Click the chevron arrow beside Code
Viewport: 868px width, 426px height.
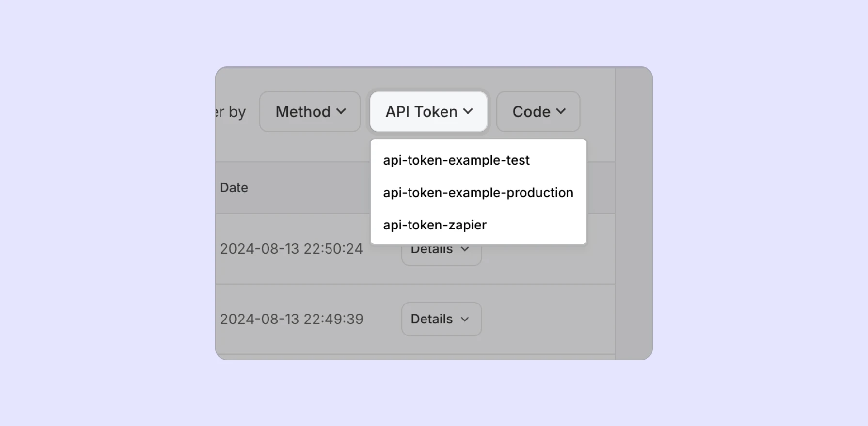[561, 111]
